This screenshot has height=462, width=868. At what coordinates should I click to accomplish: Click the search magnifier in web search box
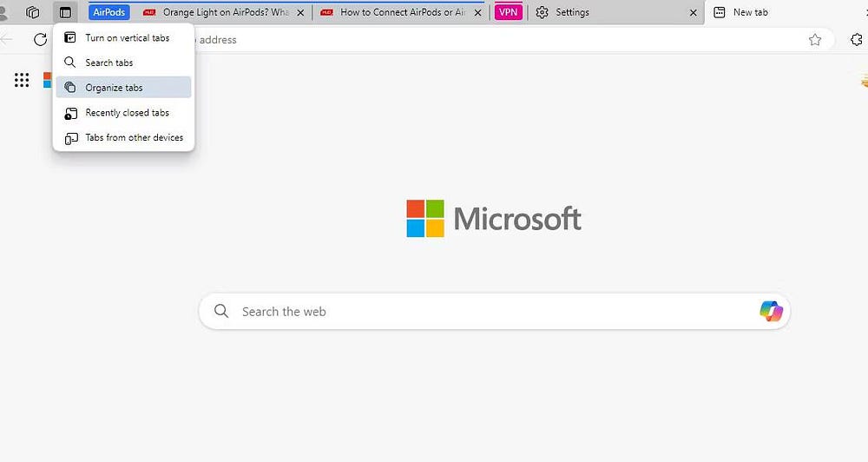click(x=221, y=311)
